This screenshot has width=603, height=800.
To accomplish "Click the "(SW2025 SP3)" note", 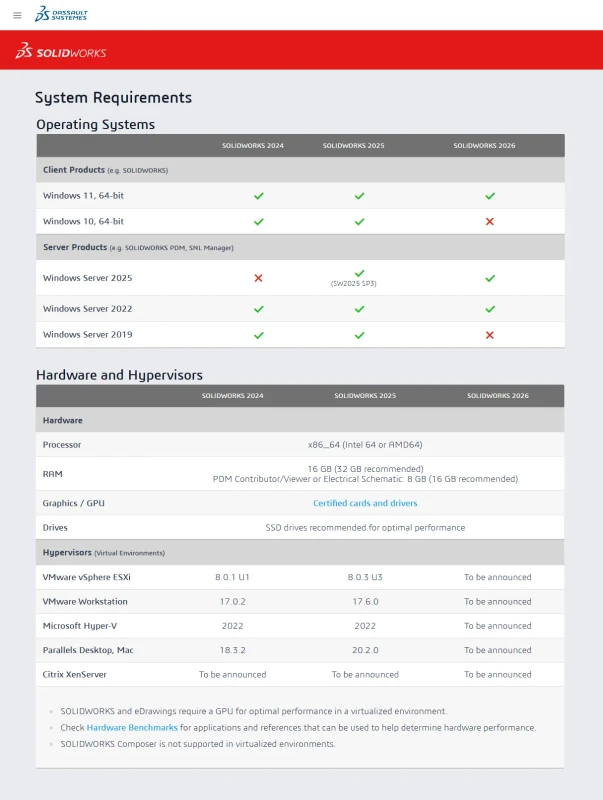I will (354, 284).
